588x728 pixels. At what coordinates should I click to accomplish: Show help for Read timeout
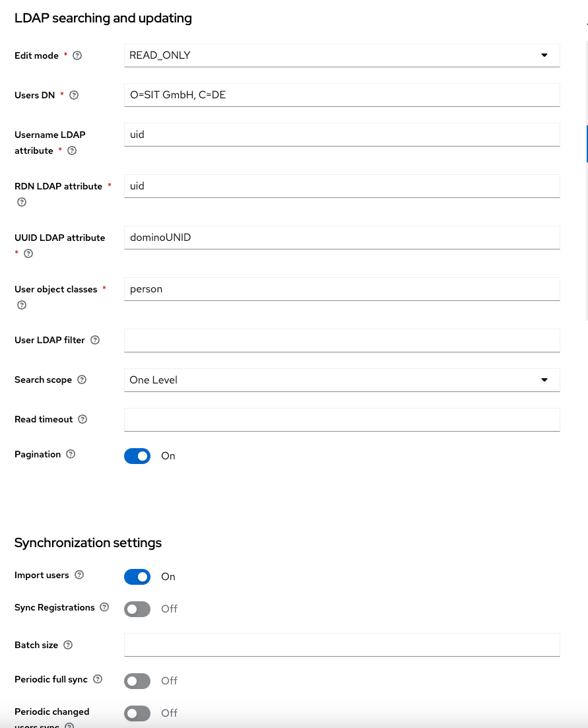pyautogui.click(x=82, y=420)
